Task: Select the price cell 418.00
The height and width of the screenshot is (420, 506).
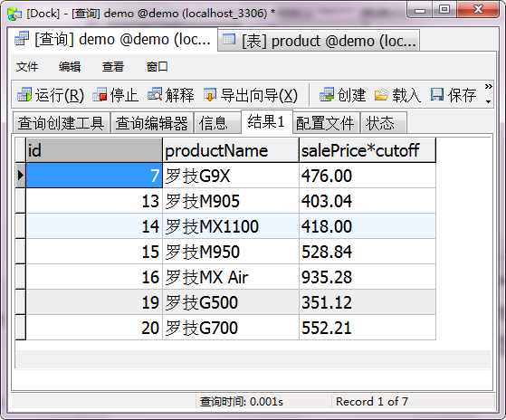Action: (x=368, y=226)
